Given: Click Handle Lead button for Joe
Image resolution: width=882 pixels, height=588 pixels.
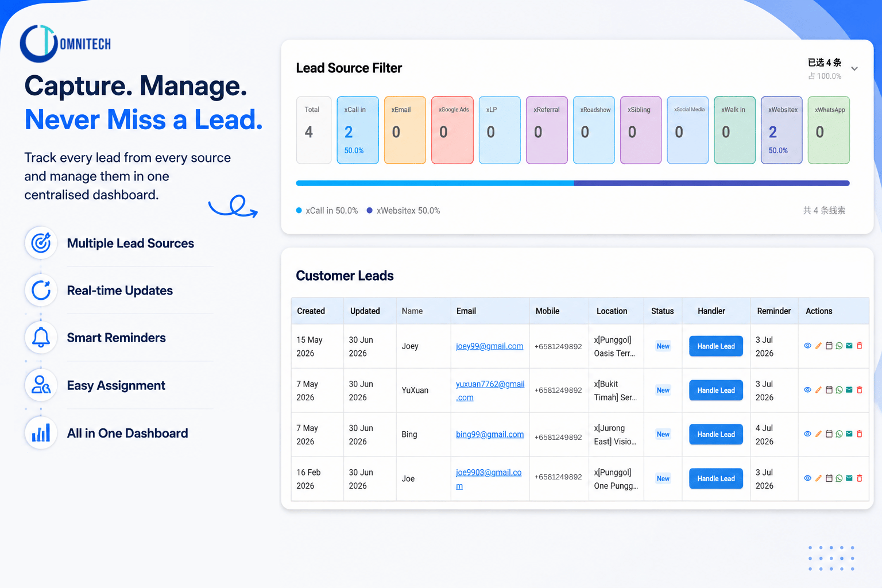Looking at the screenshot, I should [716, 479].
